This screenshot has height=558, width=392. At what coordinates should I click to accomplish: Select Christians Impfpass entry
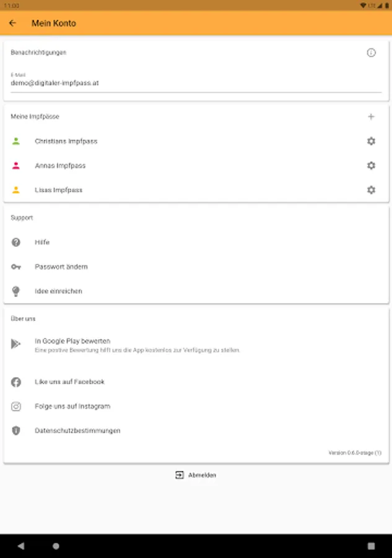click(66, 141)
